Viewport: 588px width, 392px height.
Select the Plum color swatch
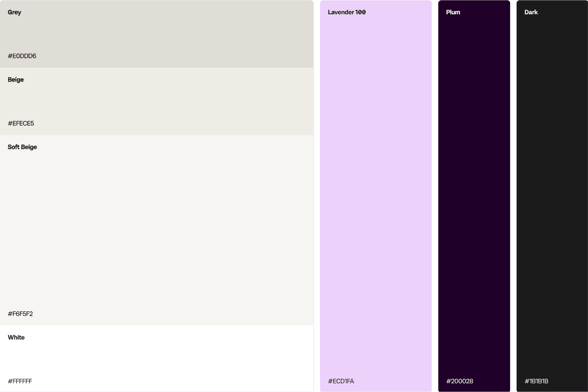474,196
